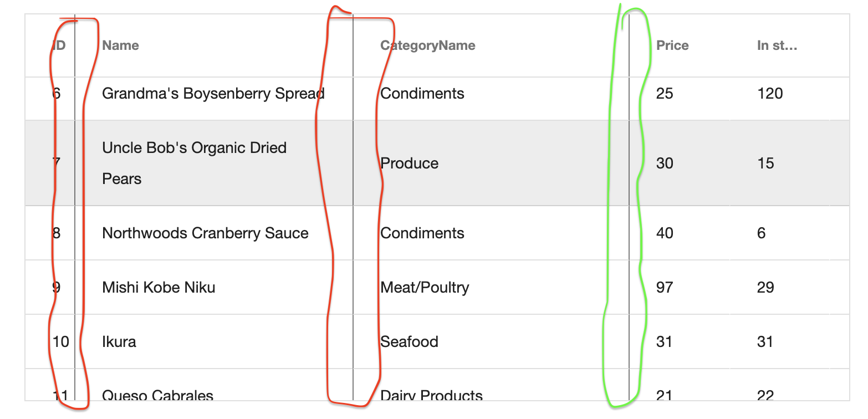Select the Grandma's Boysenberry Spread cell

pos(213,94)
